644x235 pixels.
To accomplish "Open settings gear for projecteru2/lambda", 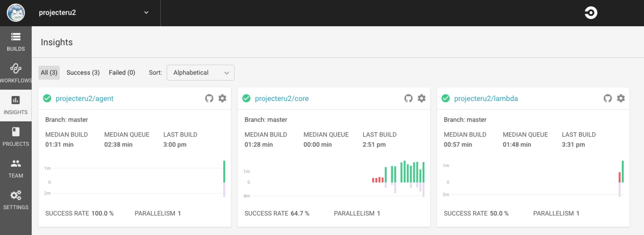I will [621, 98].
